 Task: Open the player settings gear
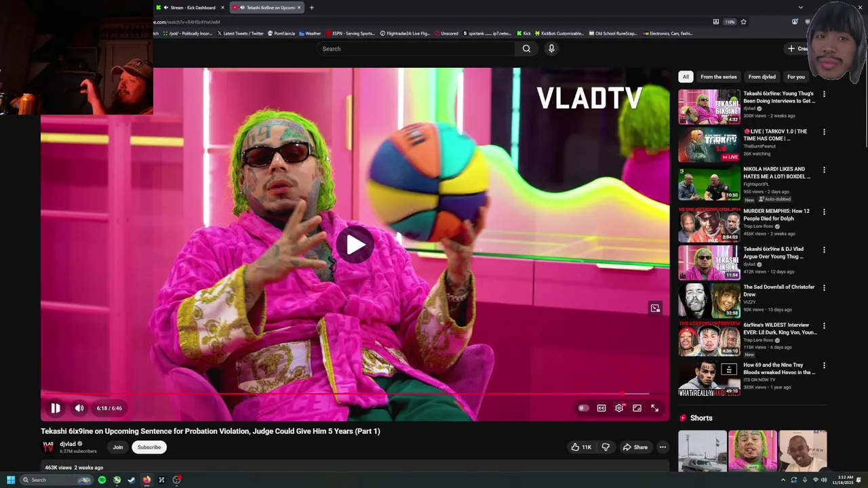point(619,408)
